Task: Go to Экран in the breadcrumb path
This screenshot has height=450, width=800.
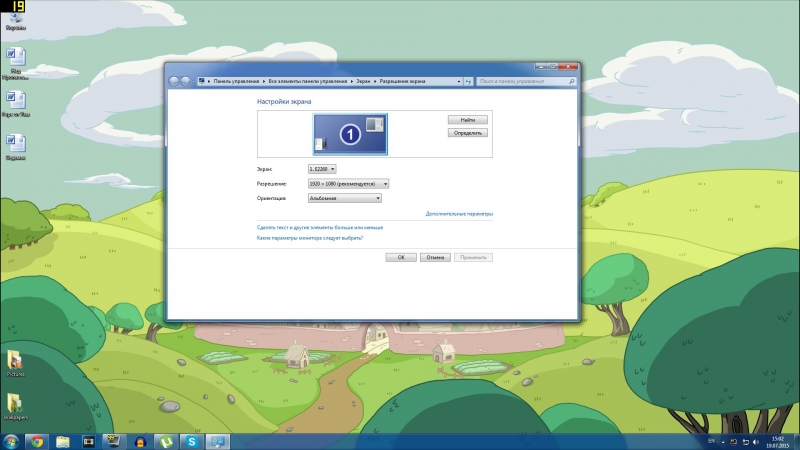Action: pos(363,81)
